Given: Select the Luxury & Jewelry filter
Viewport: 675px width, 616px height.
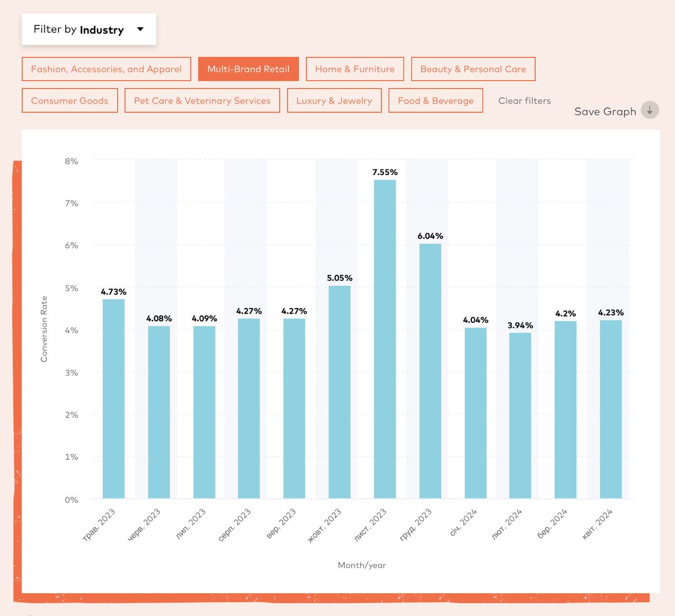Looking at the screenshot, I should (334, 101).
